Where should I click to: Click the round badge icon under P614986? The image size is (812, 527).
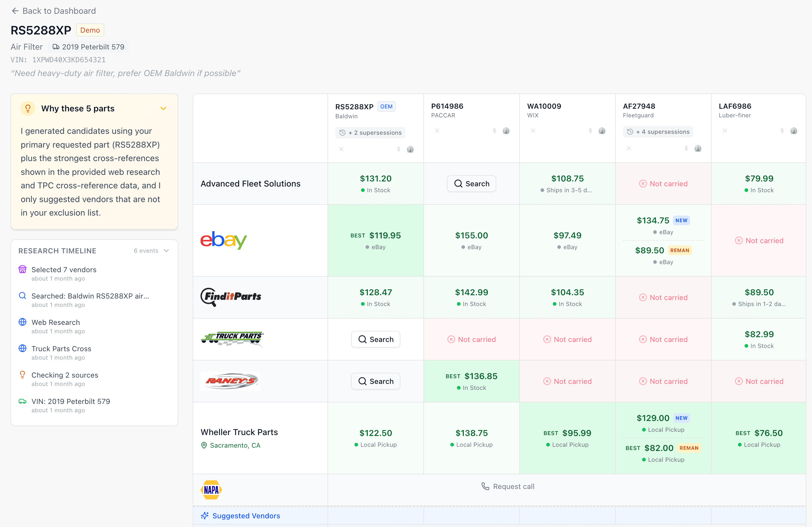[x=506, y=131]
